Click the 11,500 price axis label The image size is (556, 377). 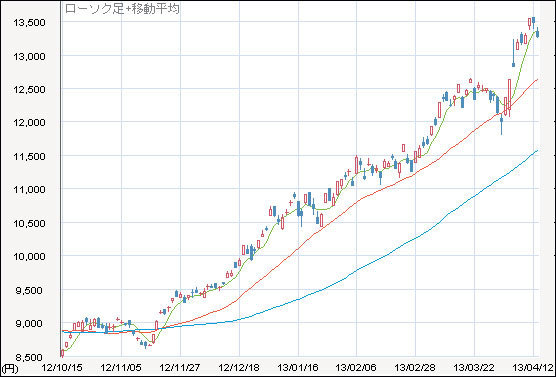coord(29,156)
